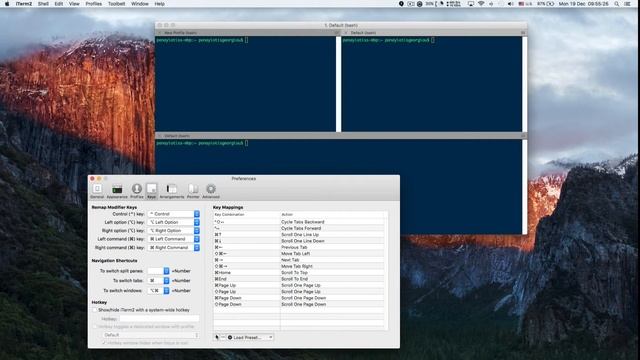Select the Move Tab Right mapping row
Viewport: 640px width, 360px height.
pyautogui.click(x=300, y=267)
